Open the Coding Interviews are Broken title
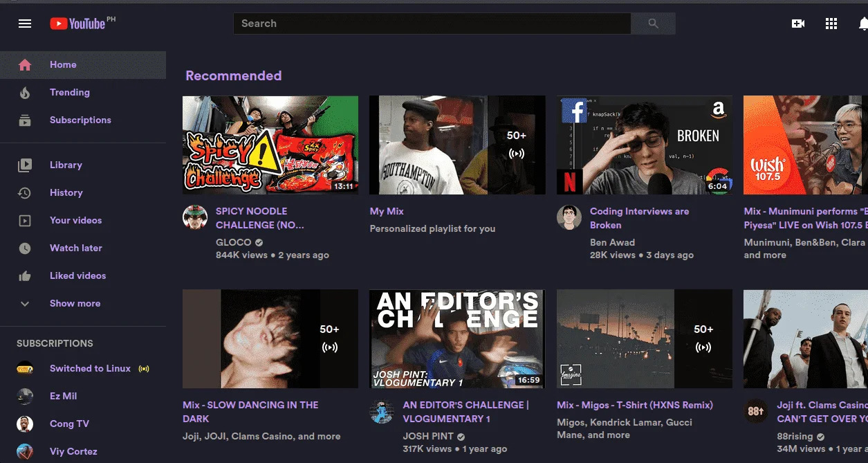Screen dimensions: 868x463 click(x=640, y=218)
